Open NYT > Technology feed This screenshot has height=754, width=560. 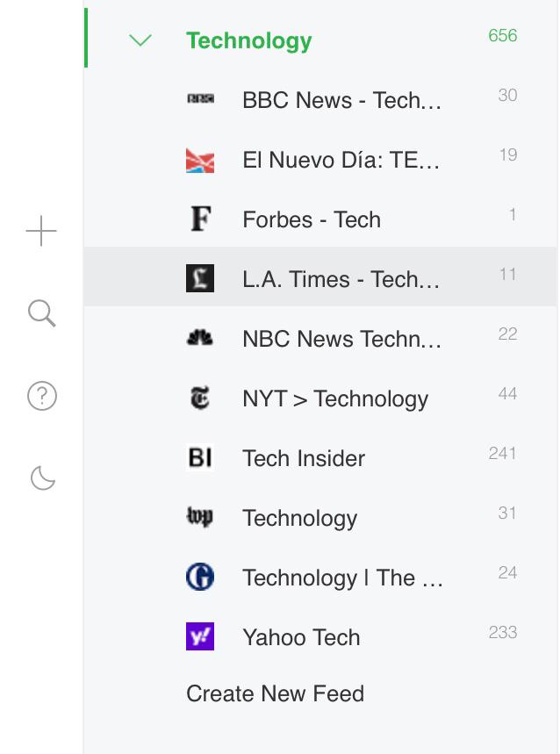tap(335, 399)
